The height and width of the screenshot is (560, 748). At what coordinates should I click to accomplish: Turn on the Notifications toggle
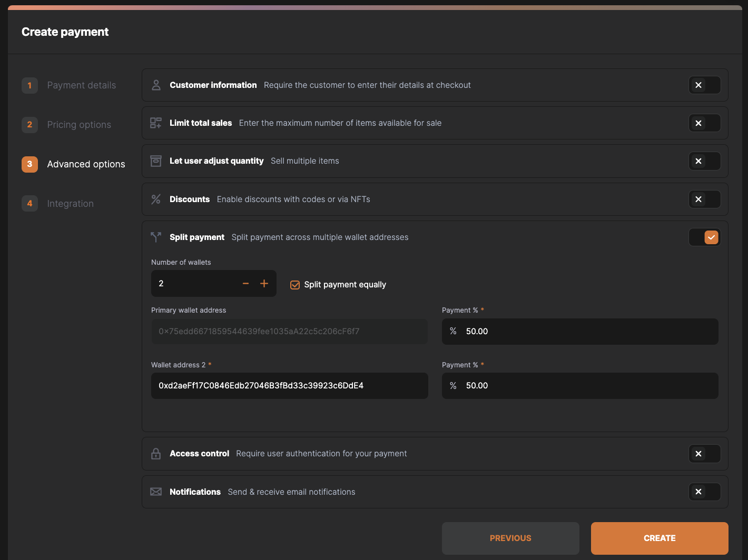pyautogui.click(x=704, y=492)
